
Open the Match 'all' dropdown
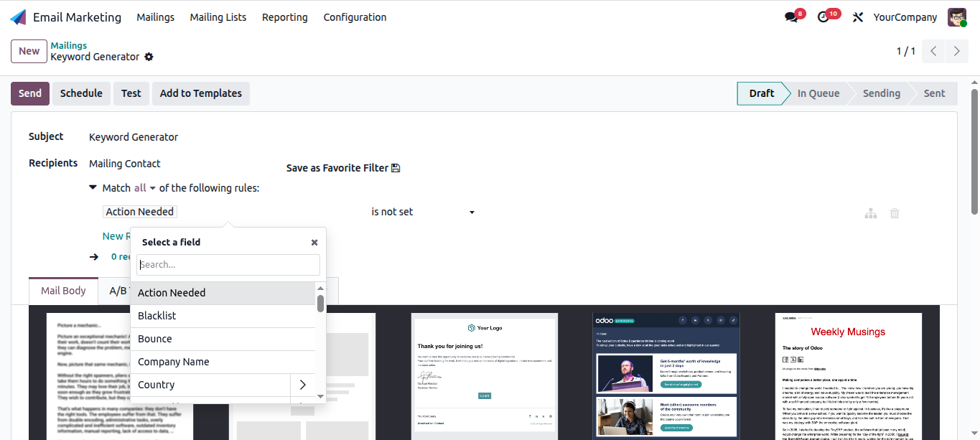[x=145, y=188]
